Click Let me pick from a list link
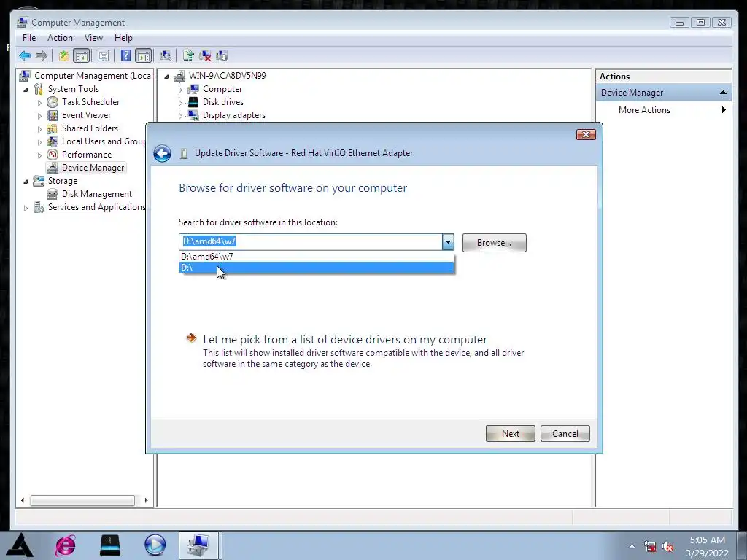Viewport: 747px width, 560px height. point(345,340)
